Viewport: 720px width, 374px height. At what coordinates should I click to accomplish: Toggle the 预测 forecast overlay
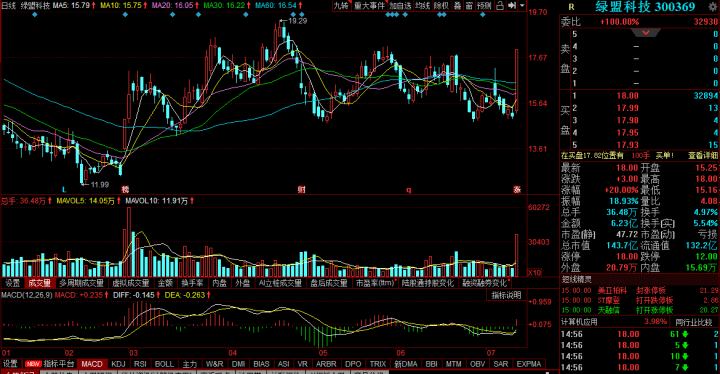[x=484, y=6]
